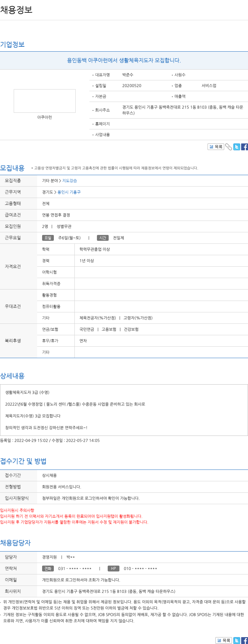The height and width of the screenshot is (644, 248).
Task: Click the 아쿠아런 company name under logo
Action: click(45, 117)
